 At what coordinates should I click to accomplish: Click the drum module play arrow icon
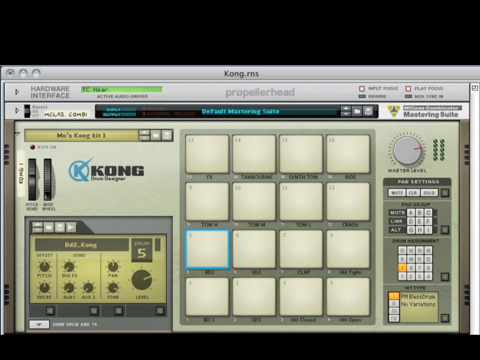click(x=71, y=227)
